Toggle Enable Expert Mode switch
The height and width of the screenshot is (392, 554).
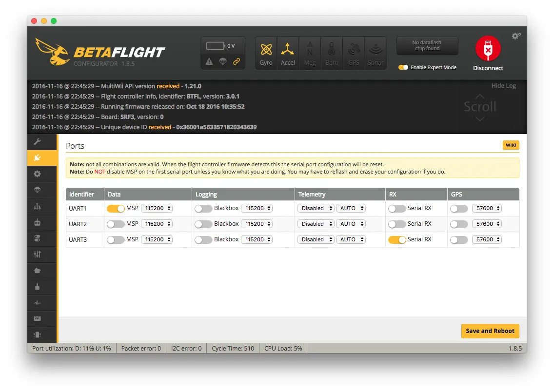403,67
